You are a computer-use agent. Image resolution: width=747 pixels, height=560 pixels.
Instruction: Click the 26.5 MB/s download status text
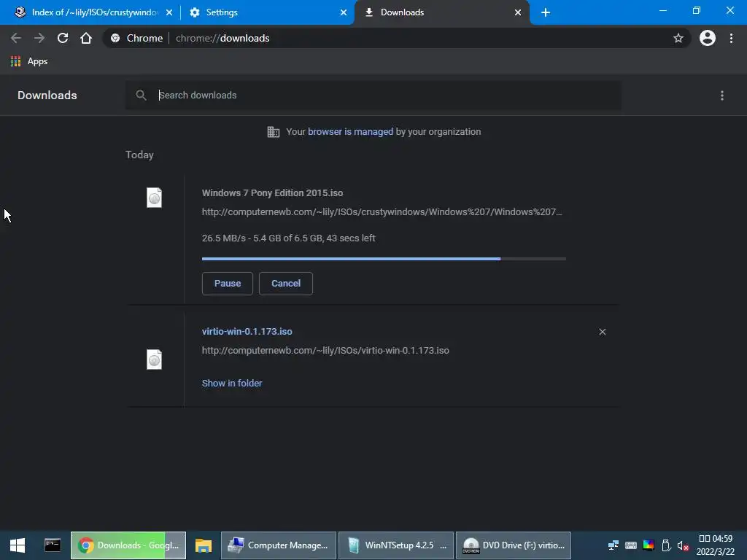pyautogui.click(x=289, y=238)
